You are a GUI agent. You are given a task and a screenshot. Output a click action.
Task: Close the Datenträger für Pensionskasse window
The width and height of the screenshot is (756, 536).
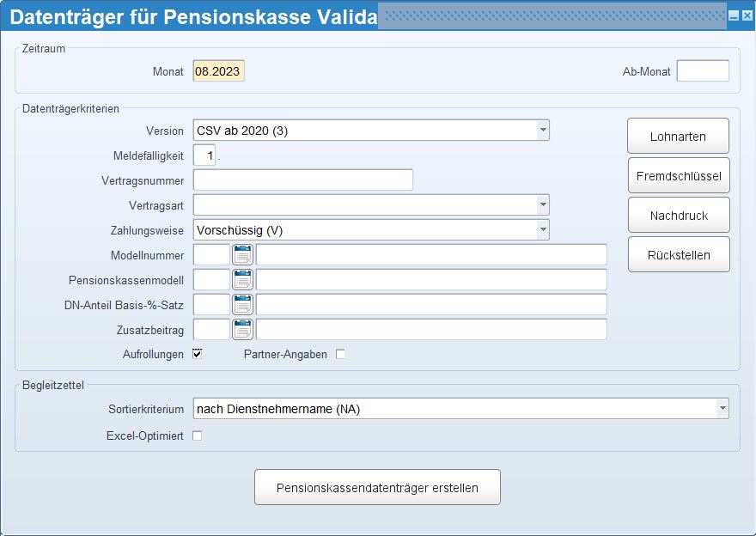(747, 16)
